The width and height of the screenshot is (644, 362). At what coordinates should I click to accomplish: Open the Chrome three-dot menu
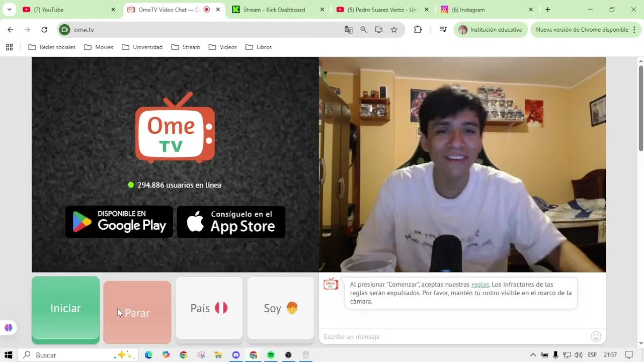point(634,30)
